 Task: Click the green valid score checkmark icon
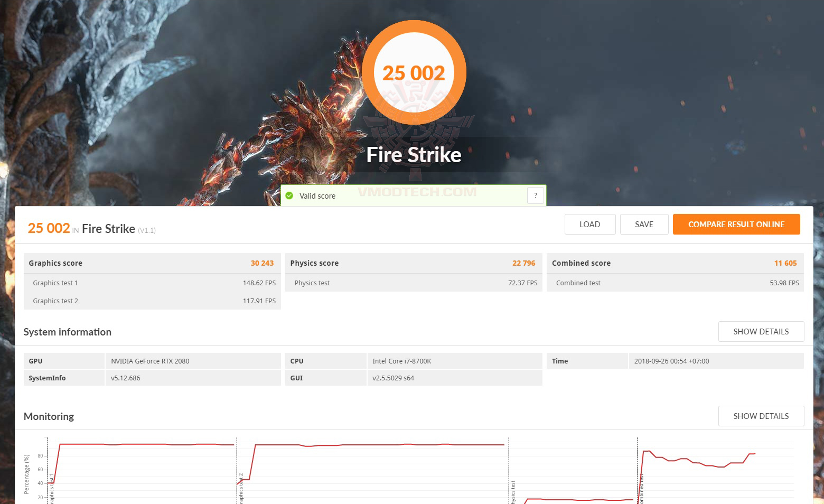[x=289, y=195]
